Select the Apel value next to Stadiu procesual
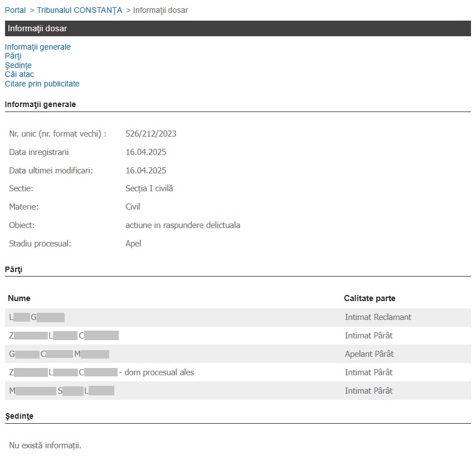 (133, 244)
